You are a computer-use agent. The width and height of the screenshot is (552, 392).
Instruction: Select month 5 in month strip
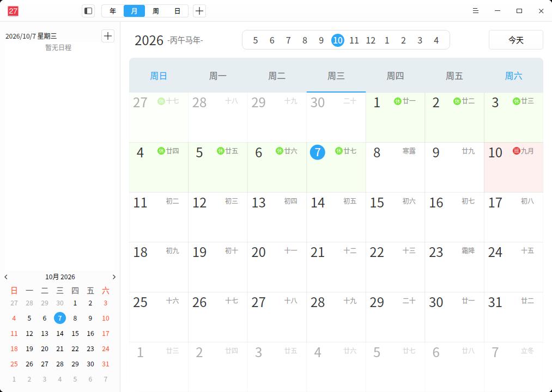click(x=255, y=40)
